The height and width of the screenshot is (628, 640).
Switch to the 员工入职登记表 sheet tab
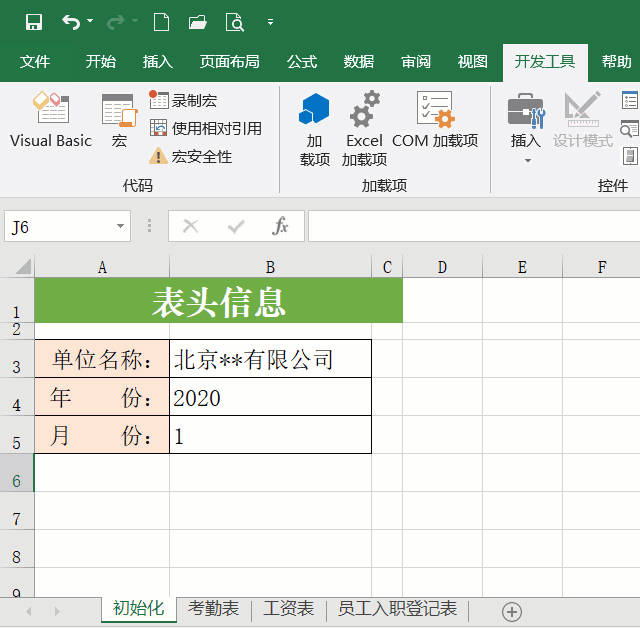point(397,610)
